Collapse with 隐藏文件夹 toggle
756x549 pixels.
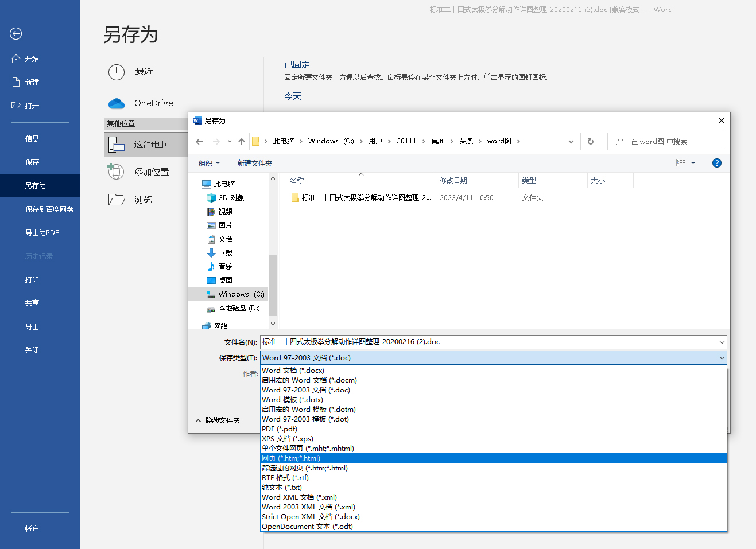218,420
